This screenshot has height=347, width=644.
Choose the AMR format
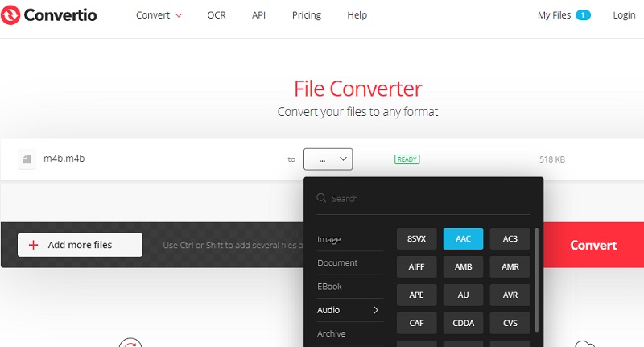coord(510,267)
